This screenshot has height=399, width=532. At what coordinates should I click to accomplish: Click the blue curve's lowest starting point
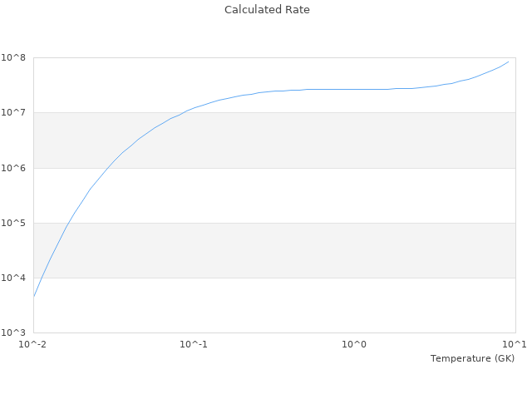(34, 296)
